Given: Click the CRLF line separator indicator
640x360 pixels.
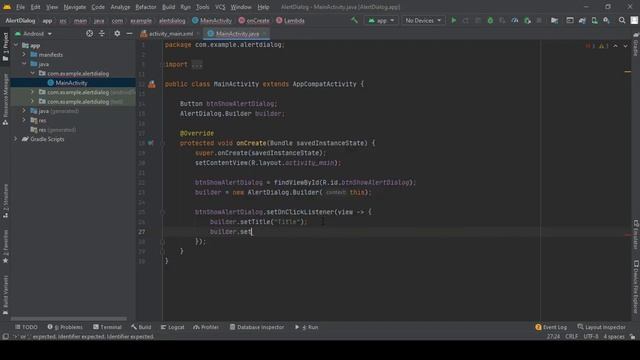Looking at the screenshot, I should click(571, 337).
